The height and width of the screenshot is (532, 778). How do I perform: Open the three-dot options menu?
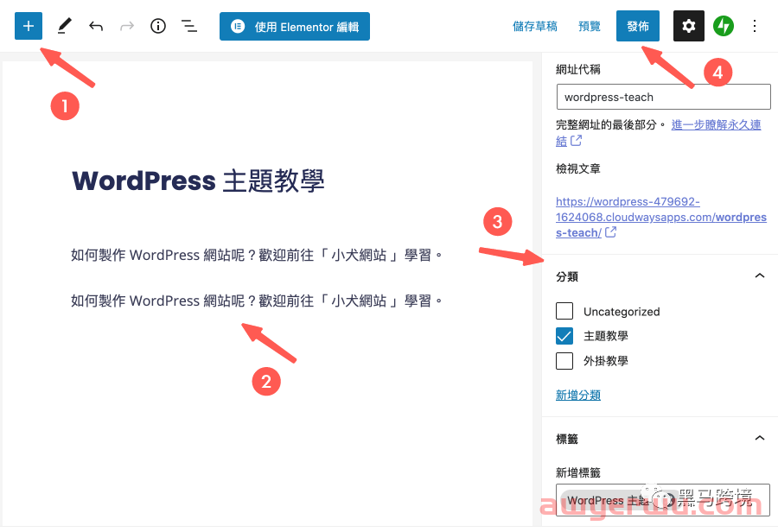(754, 26)
